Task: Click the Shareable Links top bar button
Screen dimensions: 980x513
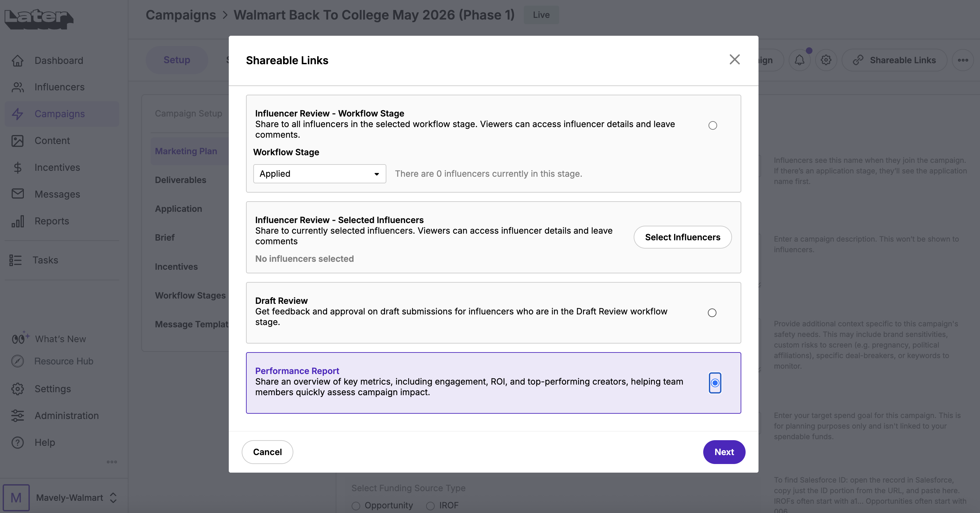Action: point(894,60)
